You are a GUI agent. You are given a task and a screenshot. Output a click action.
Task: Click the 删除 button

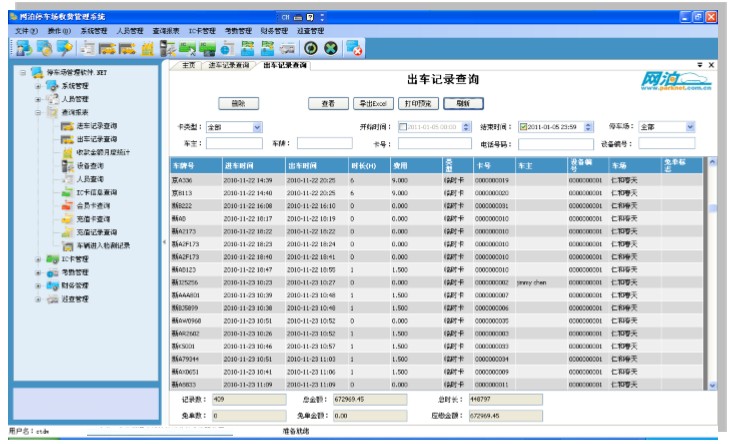click(x=239, y=104)
